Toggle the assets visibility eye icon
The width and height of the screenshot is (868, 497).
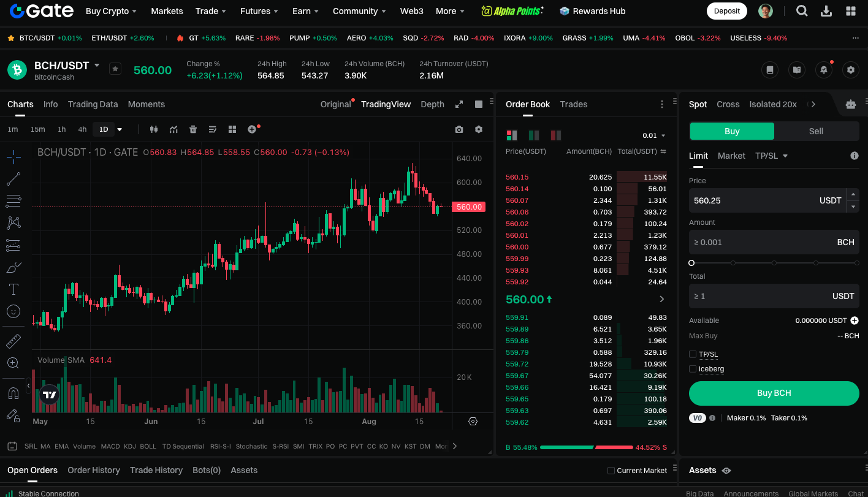click(726, 471)
